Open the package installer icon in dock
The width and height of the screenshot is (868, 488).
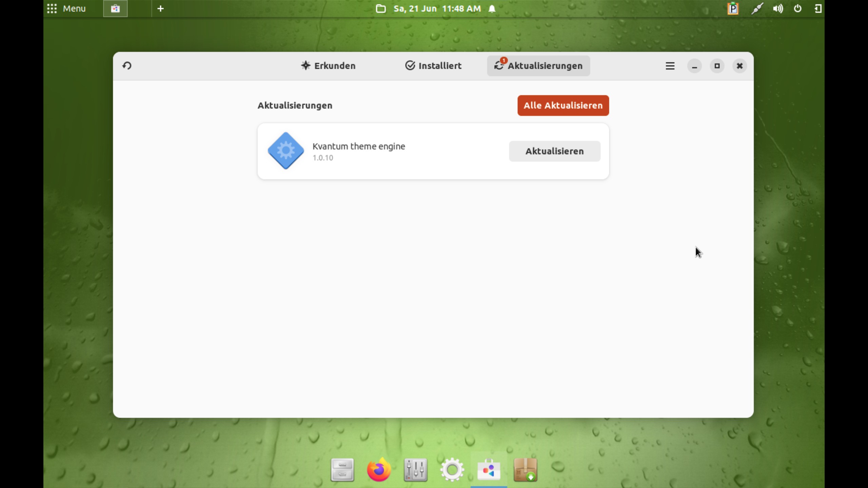coord(525,470)
